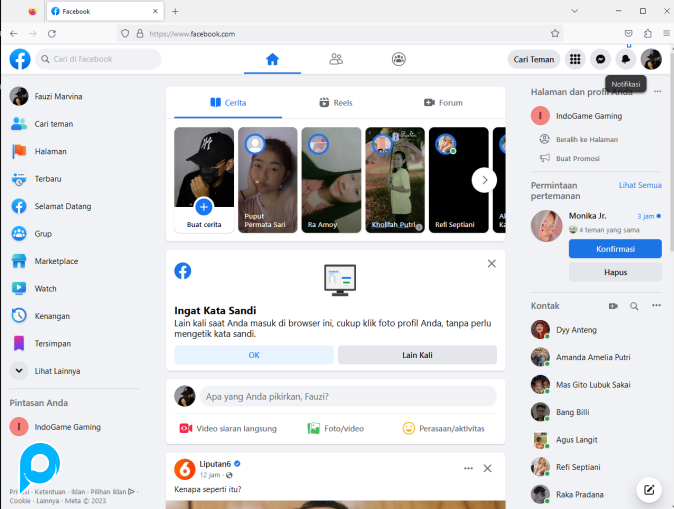674x509 pixels.
Task: Expand Lihat Lainnya in left sidebar
Action: pos(57,371)
